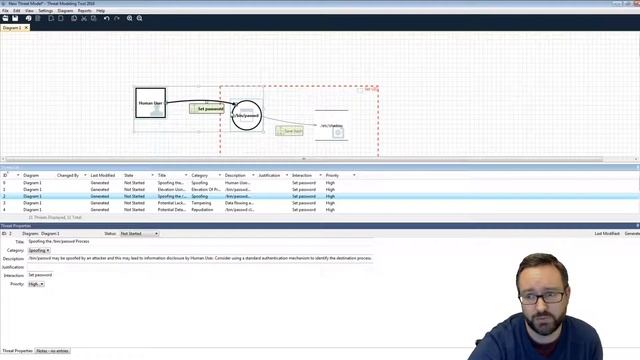This screenshot has height=360, width=640.
Task: Select threat row 0 Spoofing the Human User
Action: click(320, 183)
